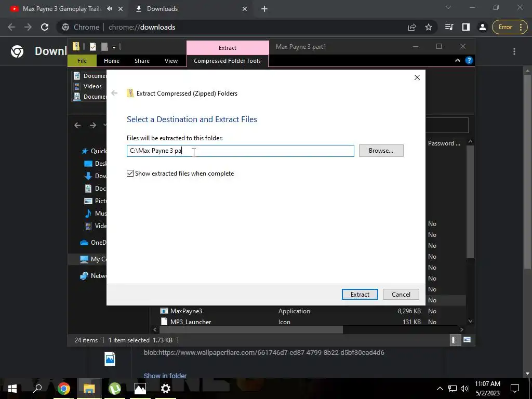The height and width of the screenshot is (399, 532).
Task: Switch to the Max Payne 3 Gameplay Trailer tab
Action: click(x=62, y=9)
